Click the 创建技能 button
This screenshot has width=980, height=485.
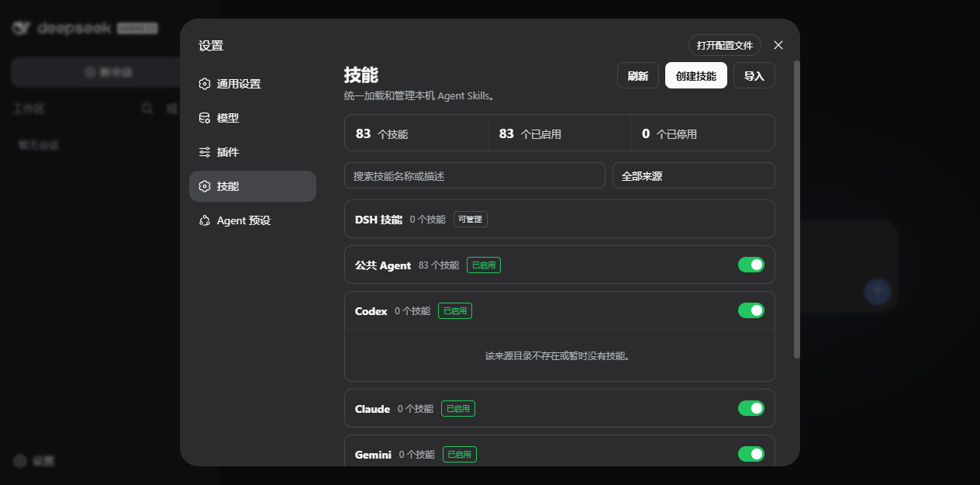tap(696, 75)
